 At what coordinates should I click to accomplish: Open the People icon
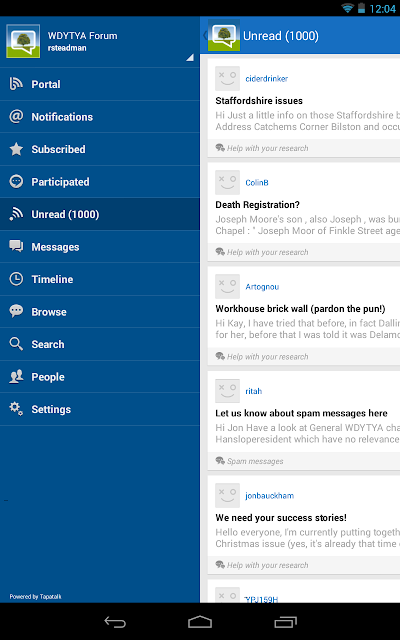[x=16, y=377]
